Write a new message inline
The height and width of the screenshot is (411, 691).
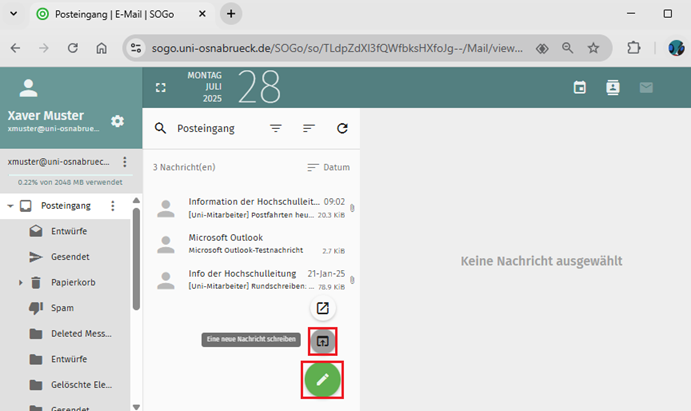pos(323,341)
